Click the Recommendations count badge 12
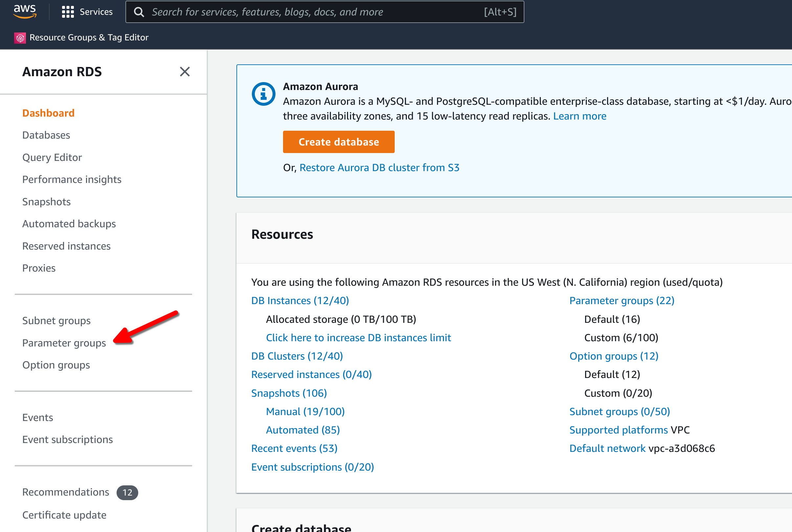This screenshot has width=792, height=532. click(127, 492)
